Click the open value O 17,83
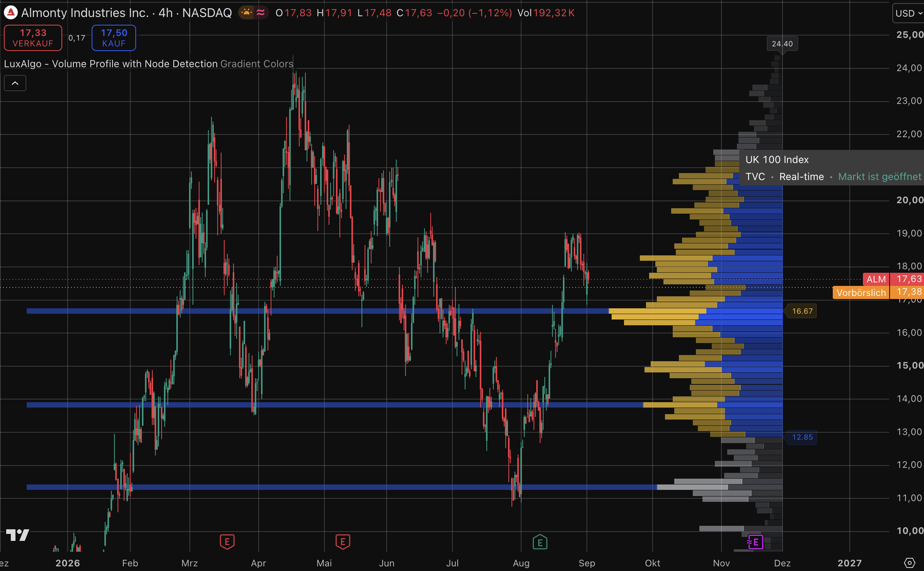 [x=293, y=13]
